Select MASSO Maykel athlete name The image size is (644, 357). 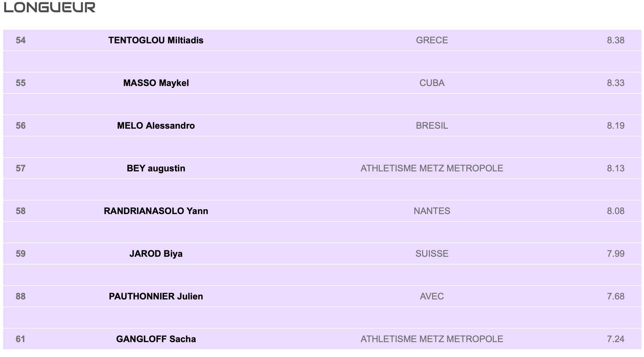pos(156,83)
